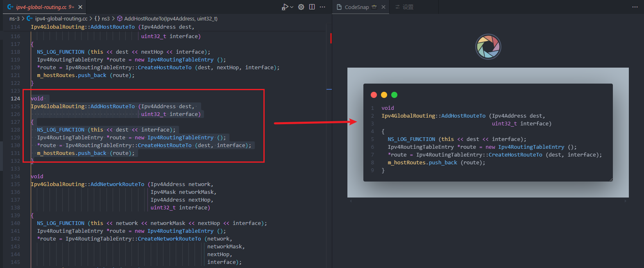Click the run/debug play icon
The width and height of the screenshot is (644, 268).
285,7
